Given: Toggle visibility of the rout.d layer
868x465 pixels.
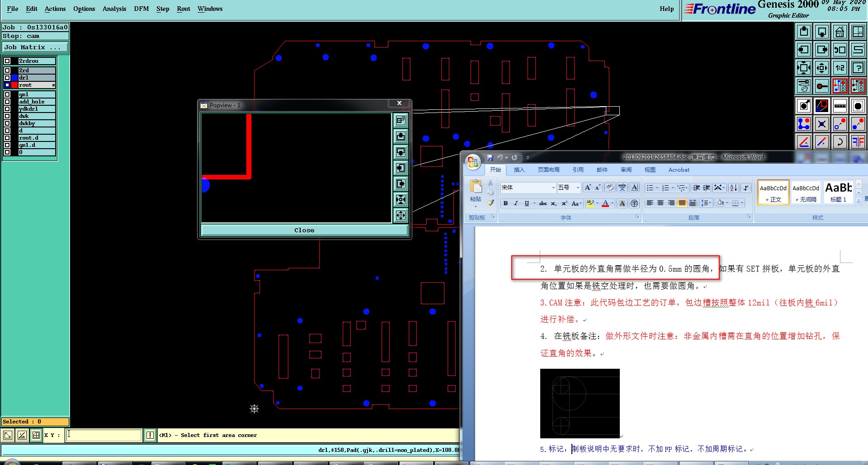Looking at the screenshot, I should [x=7, y=138].
